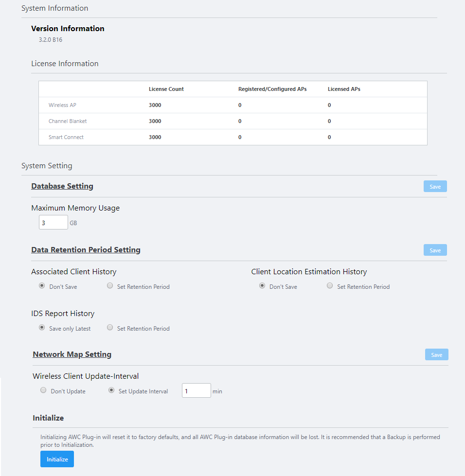Click the Smart Connect license row label

pos(66,137)
